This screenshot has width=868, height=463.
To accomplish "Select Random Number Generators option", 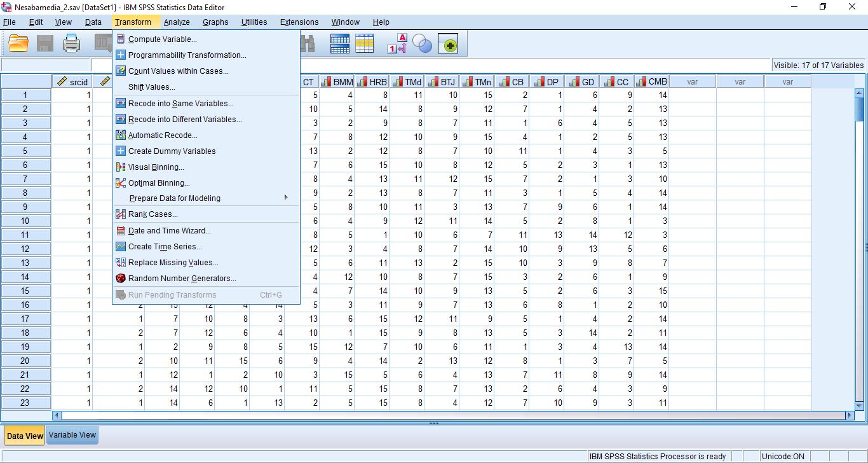I will click(182, 279).
